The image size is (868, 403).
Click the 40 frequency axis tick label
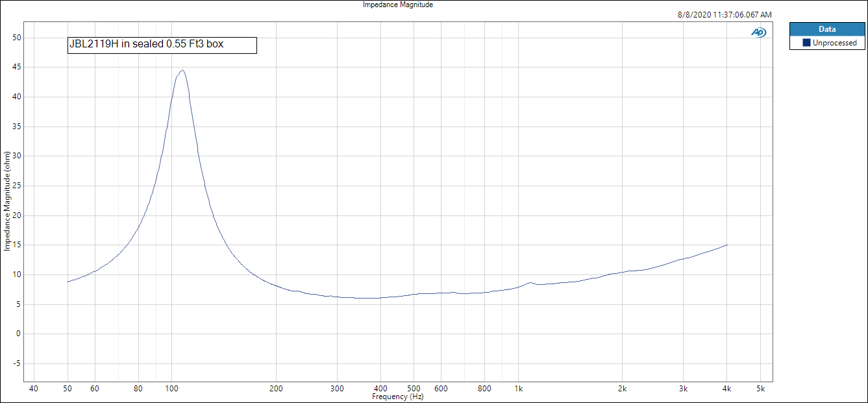(34, 389)
